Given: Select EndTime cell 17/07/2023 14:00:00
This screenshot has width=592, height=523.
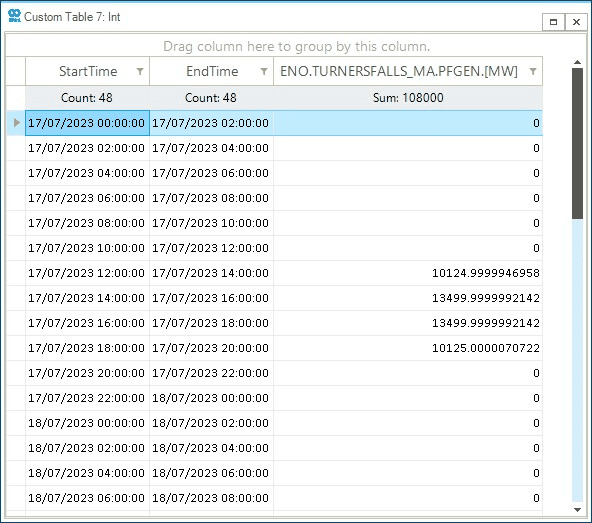Looking at the screenshot, I should (211, 273).
